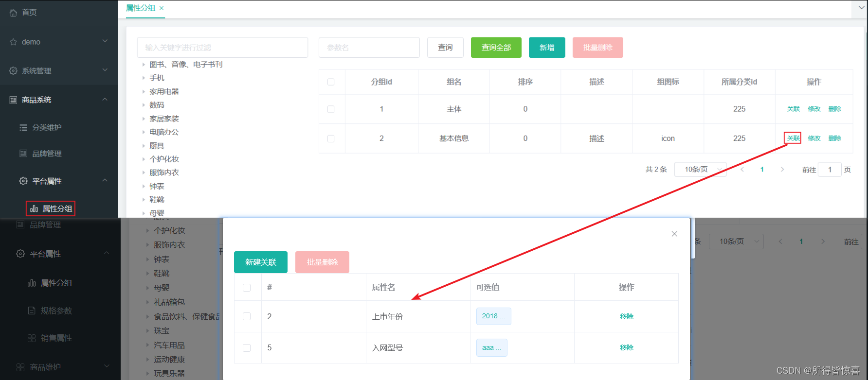Expand the 手机 category node
The image size is (868, 380).
click(144, 78)
